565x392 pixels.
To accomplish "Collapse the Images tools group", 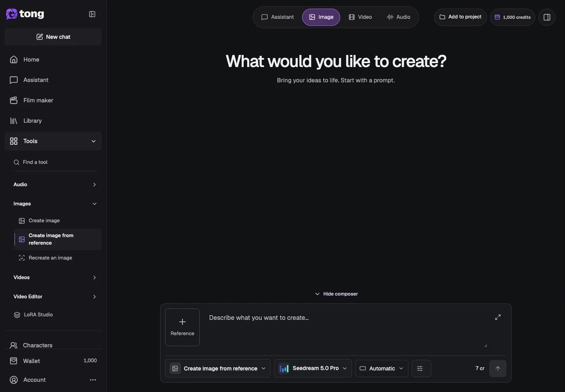I will click(55, 204).
